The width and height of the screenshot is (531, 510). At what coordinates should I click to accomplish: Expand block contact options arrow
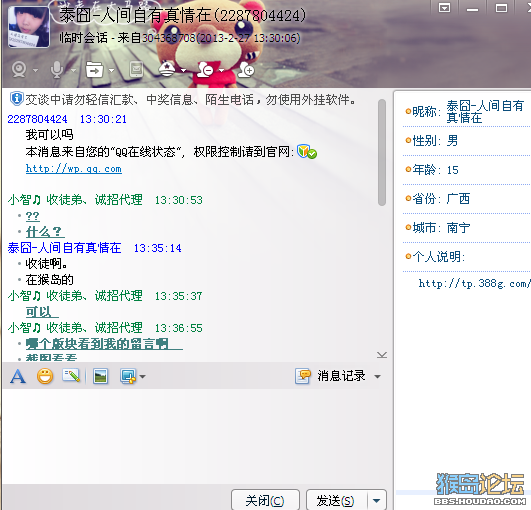[221, 70]
